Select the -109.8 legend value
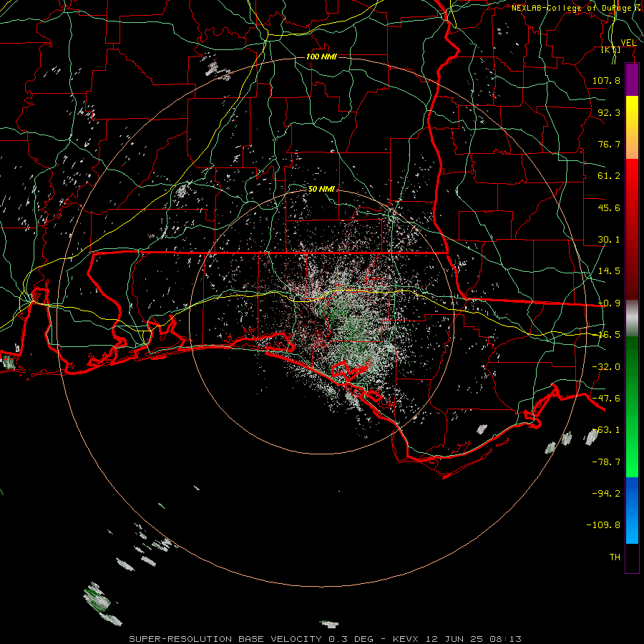 [x=603, y=525]
